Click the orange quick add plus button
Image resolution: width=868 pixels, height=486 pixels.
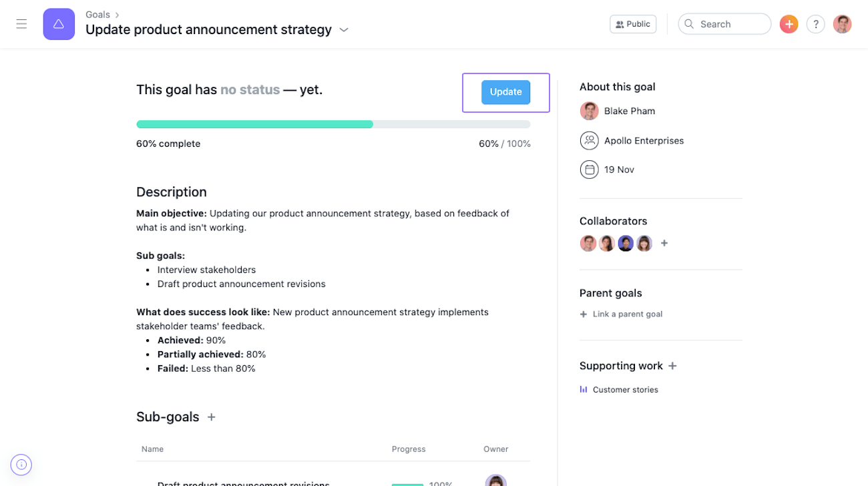click(789, 24)
